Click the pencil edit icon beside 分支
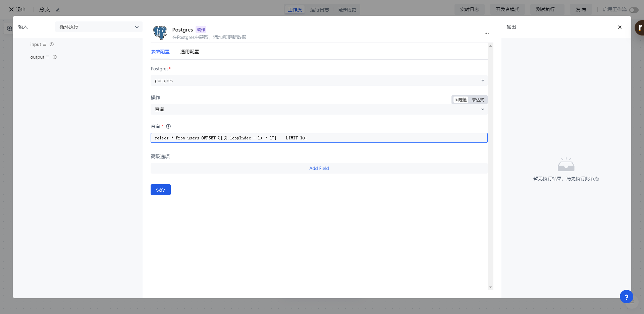Screen dimensions: 644x314 click(58, 10)
